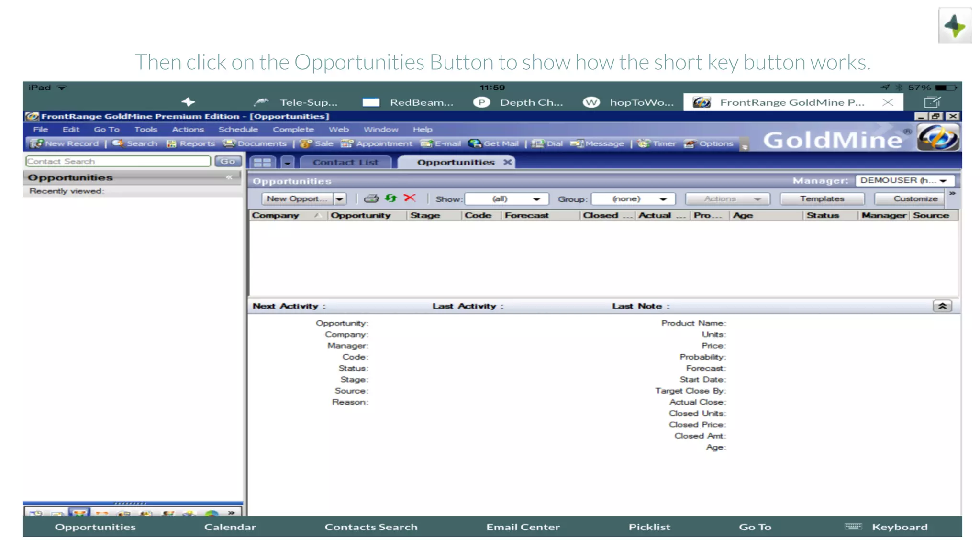Open the Web menu
Viewport: 980px width, 551px height.
pyautogui.click(x=338, y=129)
